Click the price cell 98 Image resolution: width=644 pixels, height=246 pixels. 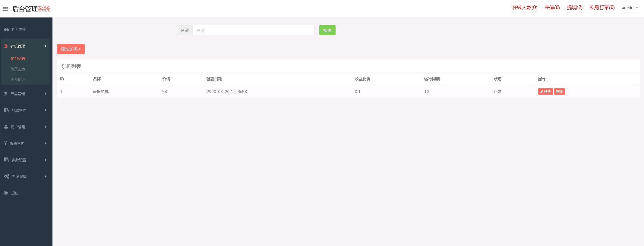(165, 92)
